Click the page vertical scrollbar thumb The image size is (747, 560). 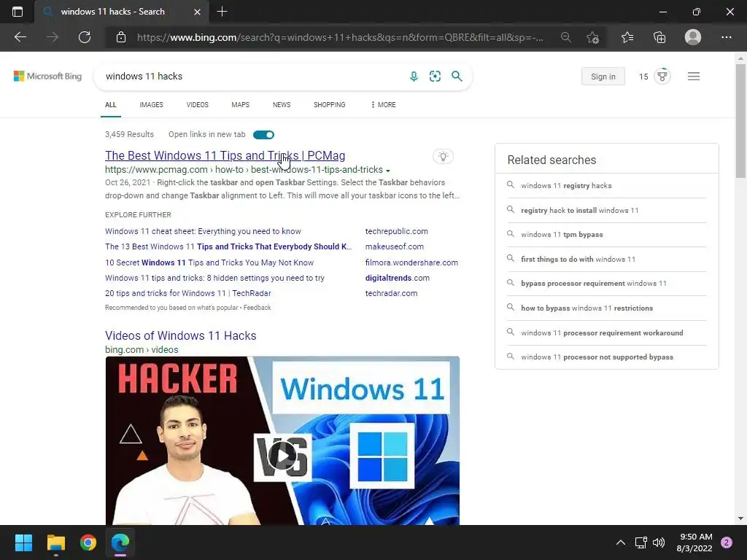740,121
